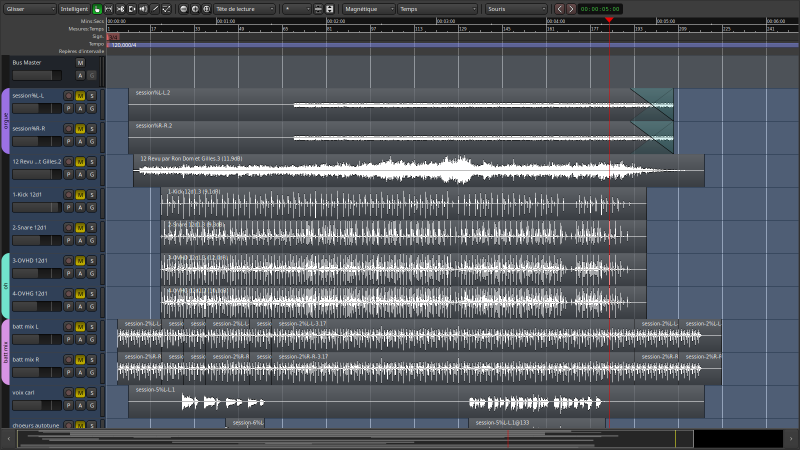Arm record on 4-OVHG 12d1 track
The image size is (800, 450).
click(68, 293)
